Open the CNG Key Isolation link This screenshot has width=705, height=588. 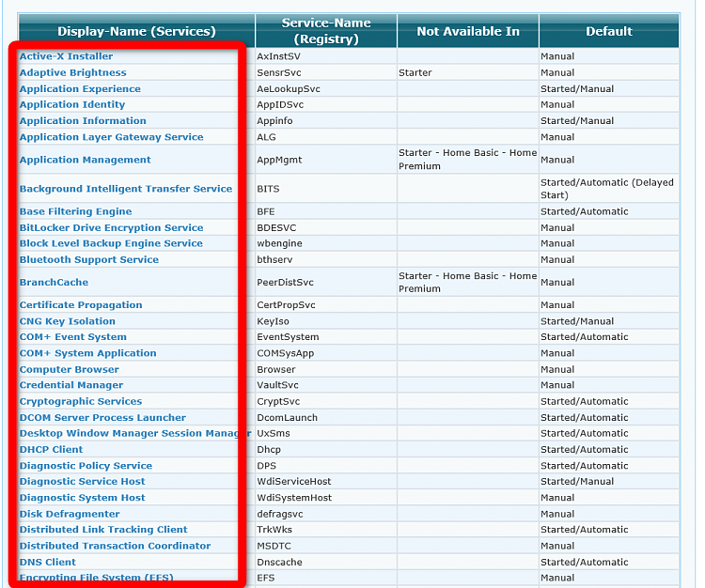(x=68, y=320)
